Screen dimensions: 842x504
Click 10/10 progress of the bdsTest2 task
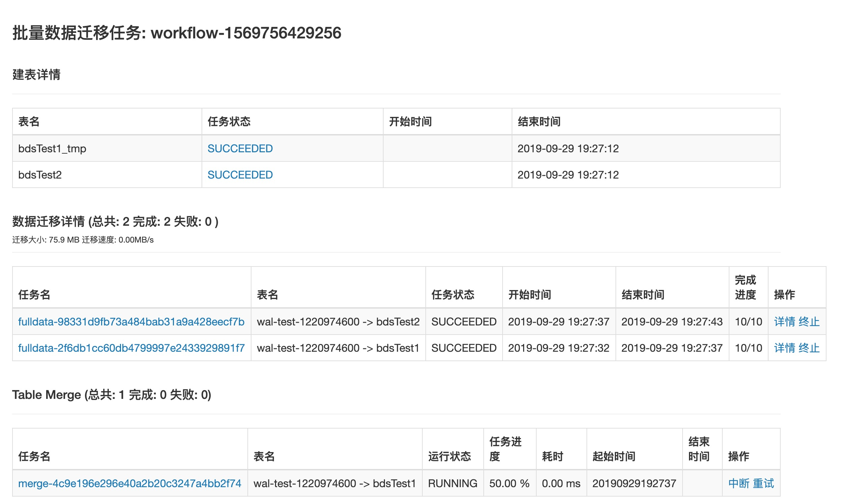[x=748, y=321]
